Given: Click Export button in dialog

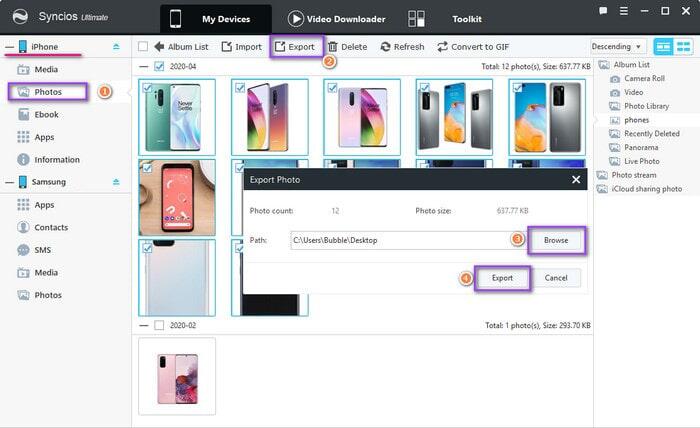Looking at the screenshot, I should [502, 278].
